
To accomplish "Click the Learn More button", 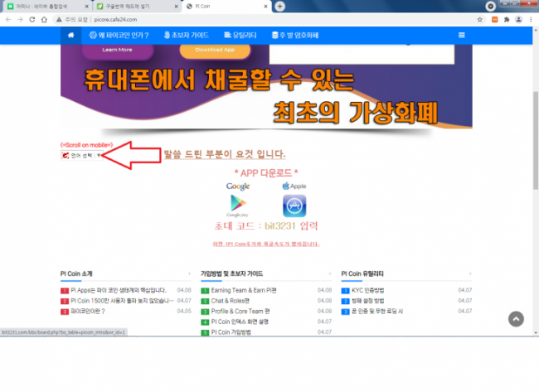I will pos(117,51).
